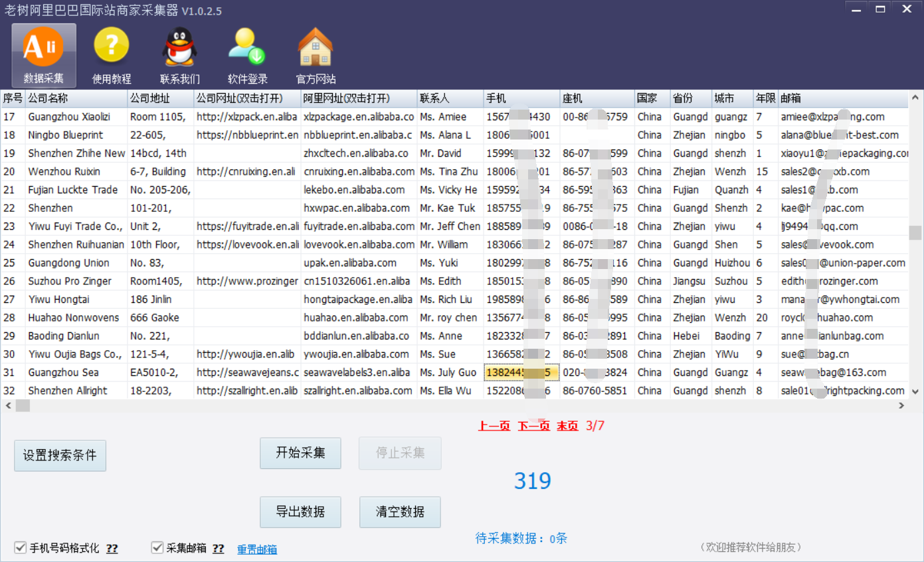The height and width of the screenshot is (562, 924).
Task: Click the 导出数据 export button
Action: pos(300,512)
